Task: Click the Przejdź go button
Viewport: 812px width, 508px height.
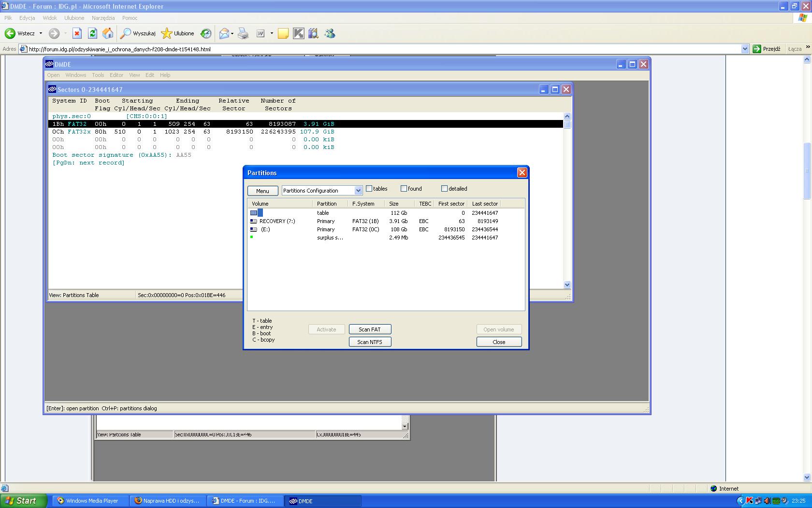Action: 767,49
